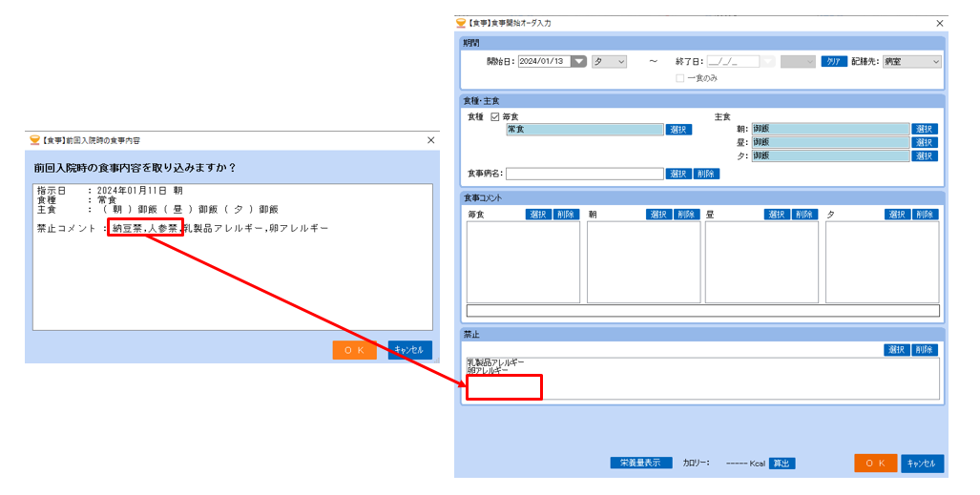Select 卵アレルギー in the 禁止 list
980x495 pixels.
click(489, 371)
